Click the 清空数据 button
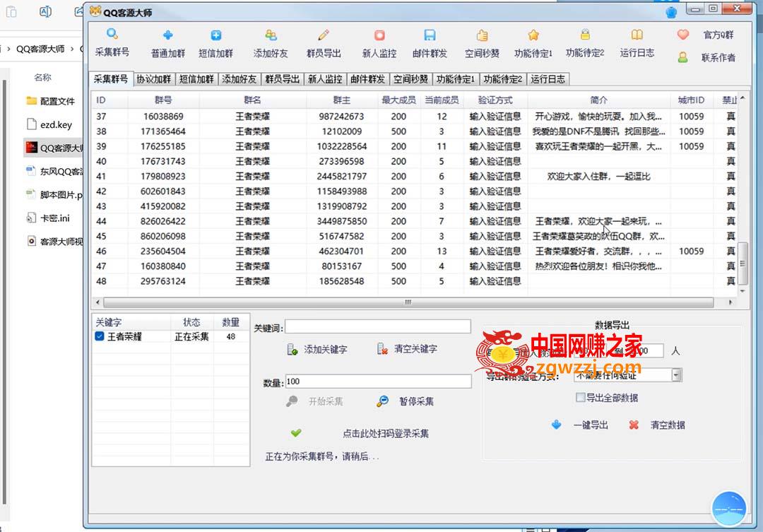Screen dimensions: 763x532 [x=657, y=425]
